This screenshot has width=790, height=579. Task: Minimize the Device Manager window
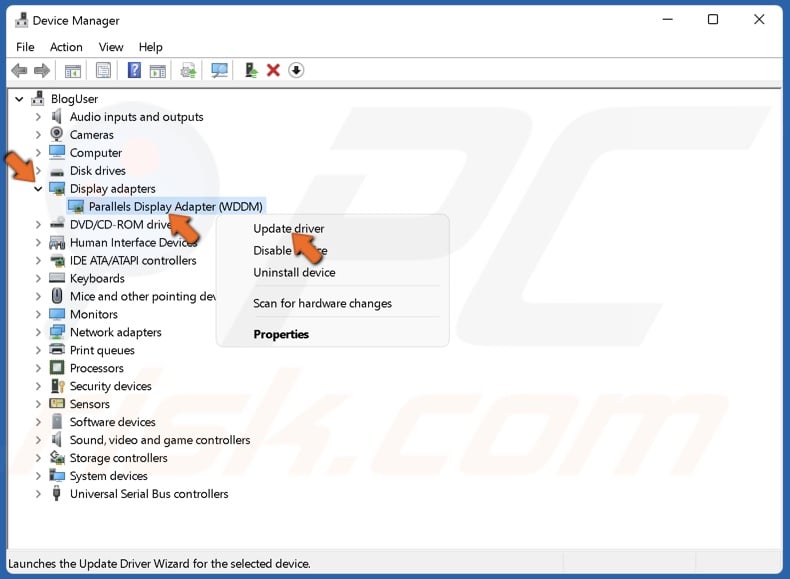[x=668, y=20]
